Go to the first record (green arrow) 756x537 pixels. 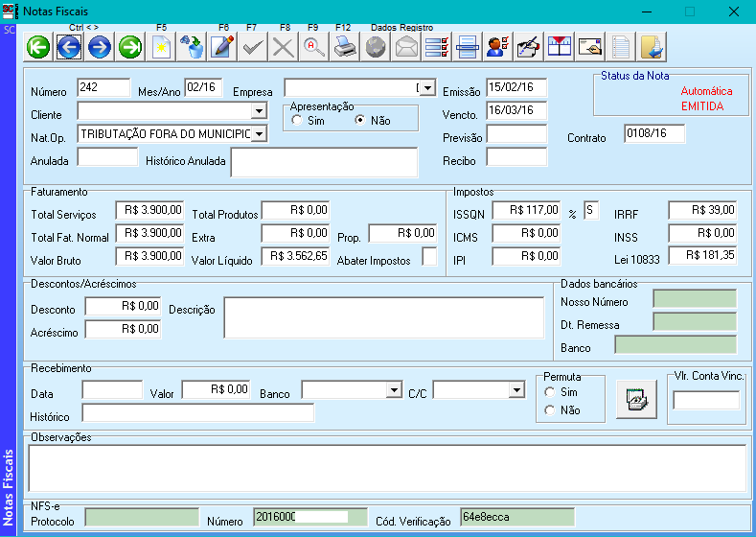38,46
